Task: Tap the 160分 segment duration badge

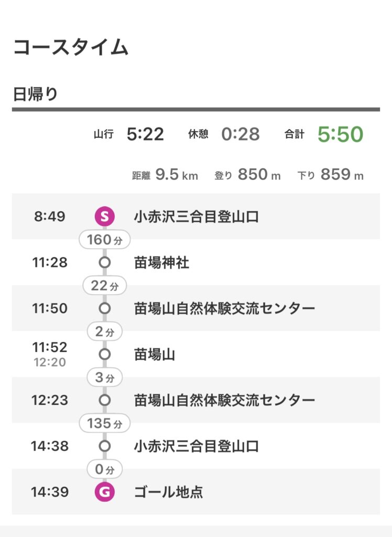Action: tap(104, 239)
